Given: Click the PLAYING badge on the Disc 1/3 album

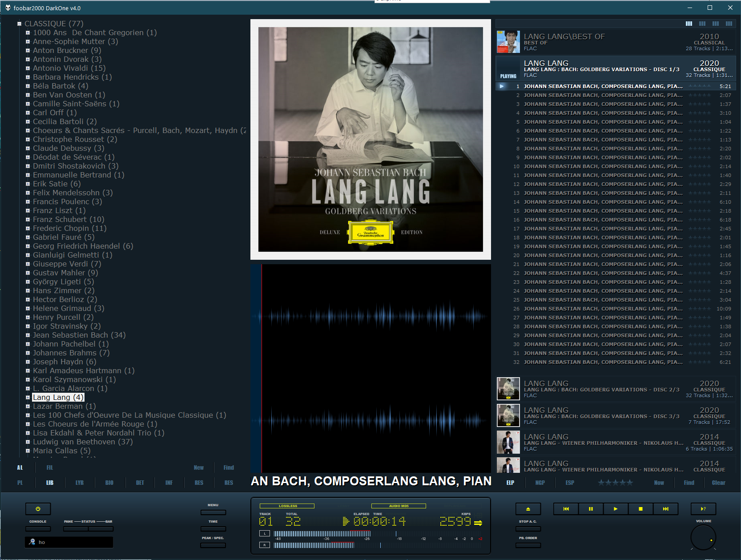Looking at the screenshot, I should [x=508, y=76].
